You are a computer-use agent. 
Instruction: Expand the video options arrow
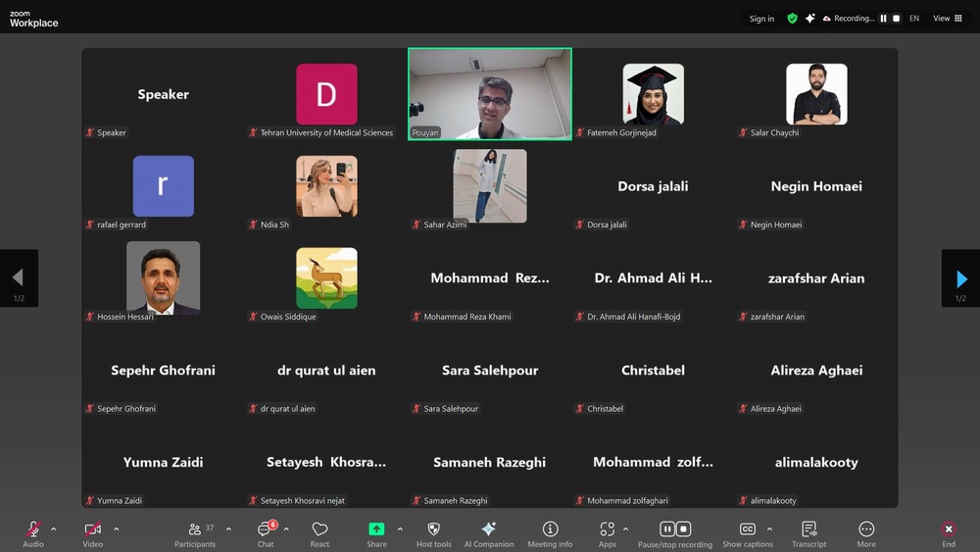[x=116, y=529]
